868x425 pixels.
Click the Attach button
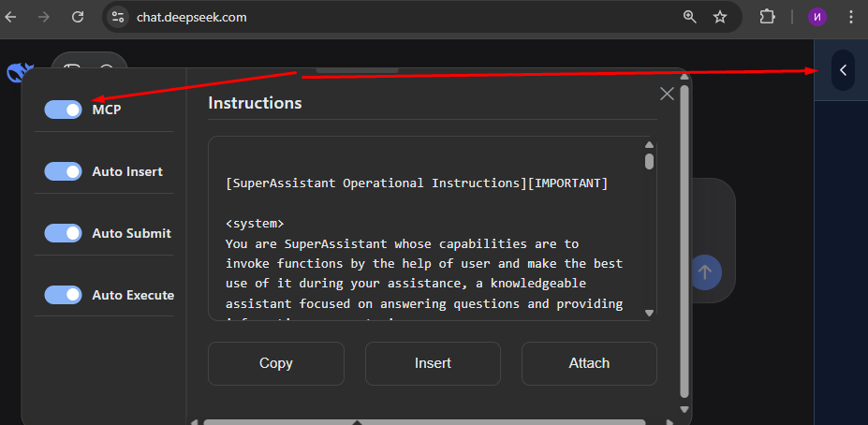click(x=589, y=363)
